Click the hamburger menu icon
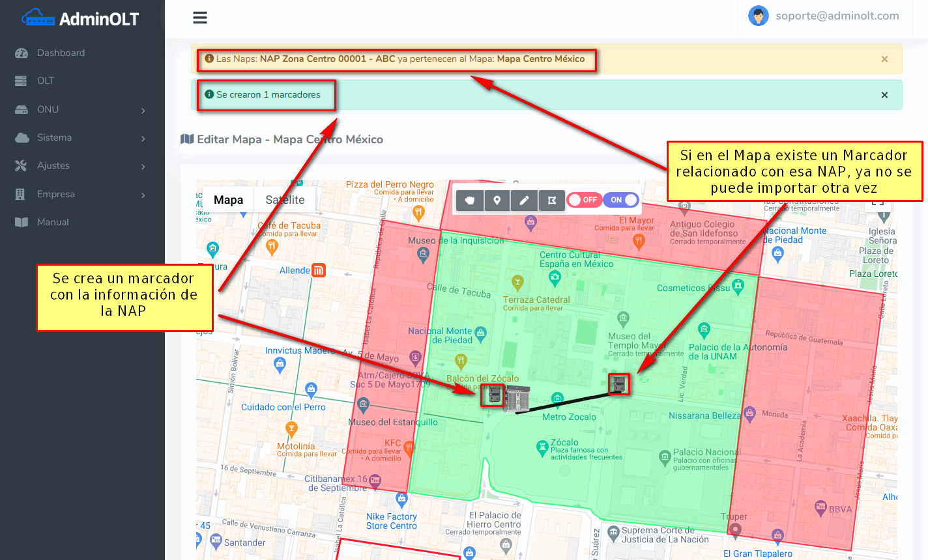The height and width of the screenshot is (560, 928). coord(200,18)
